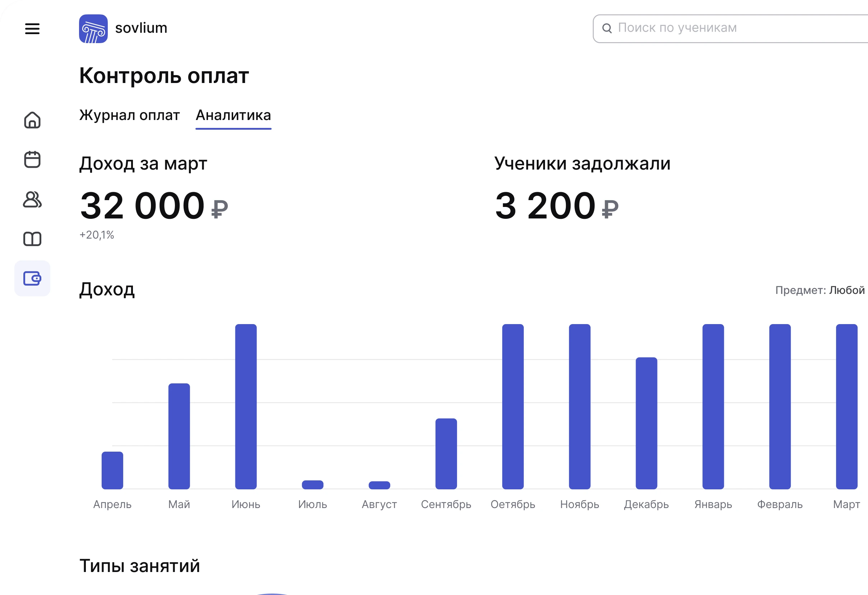Click the 3 200 debt amount
This screenshot has width=868, height=595.
pos(545,206)
